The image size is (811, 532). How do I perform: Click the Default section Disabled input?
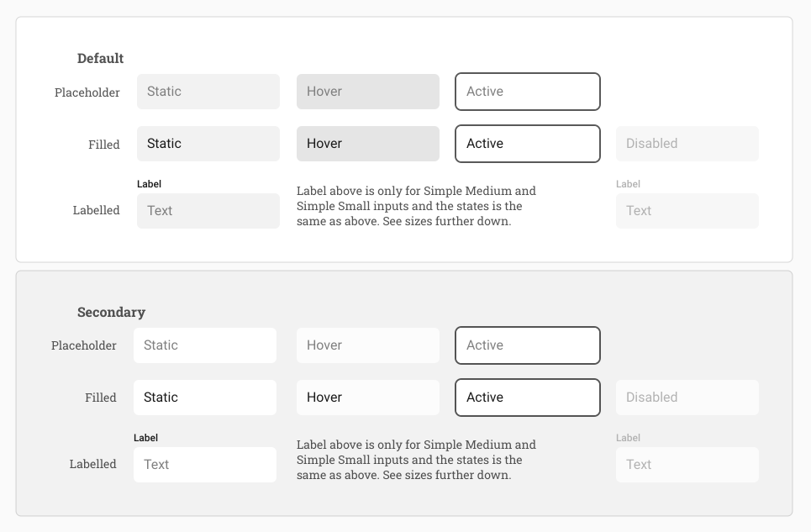[x=687, y=144]
